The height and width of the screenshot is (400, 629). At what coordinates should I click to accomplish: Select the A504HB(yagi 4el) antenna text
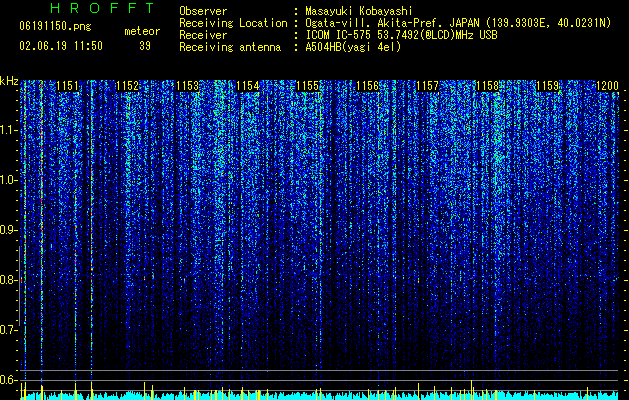(x=353, y=47)
